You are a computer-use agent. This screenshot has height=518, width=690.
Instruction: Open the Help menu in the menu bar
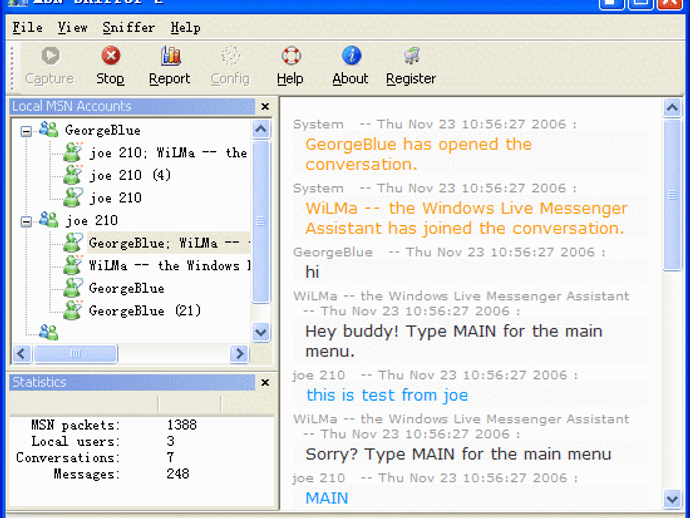tap(186, 28)
